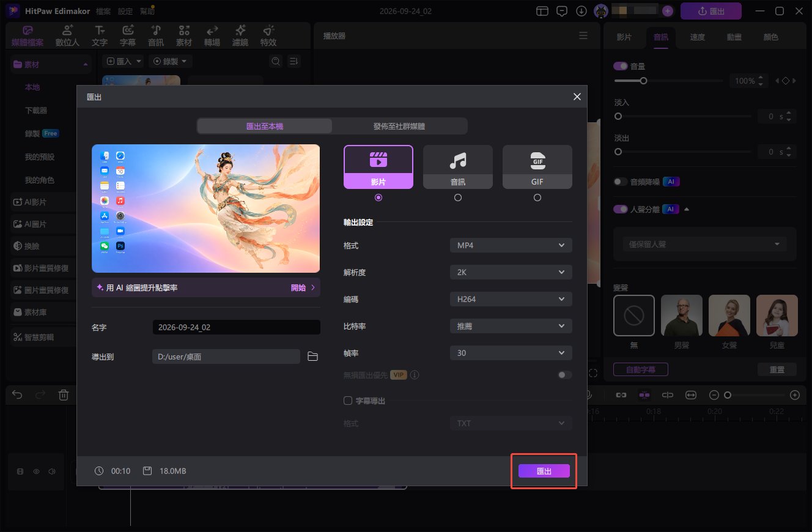This screenshot has width=812, height=532.
Task: Select the GIF export type card
Action: 537,167
